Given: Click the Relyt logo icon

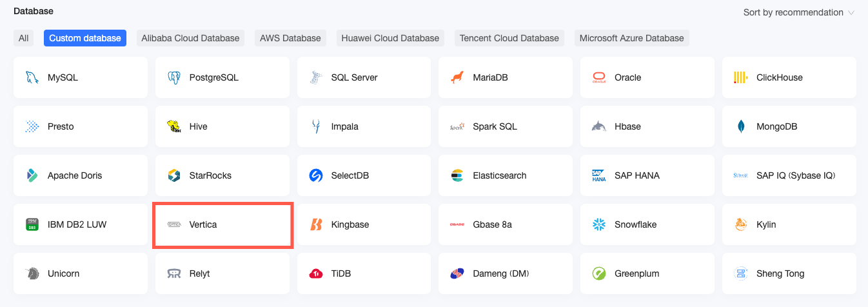Looking at the screenshot, I should click(x=173, y=273).
